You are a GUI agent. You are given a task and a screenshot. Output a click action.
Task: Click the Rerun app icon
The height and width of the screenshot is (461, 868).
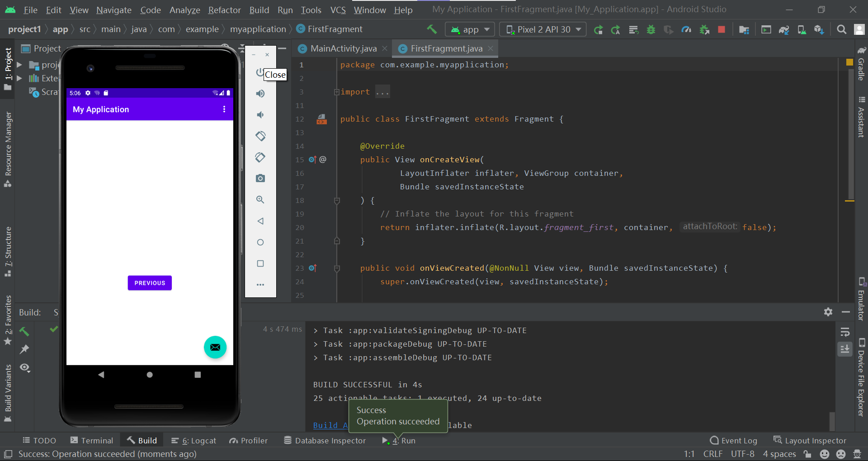click(x=598, y=29)
